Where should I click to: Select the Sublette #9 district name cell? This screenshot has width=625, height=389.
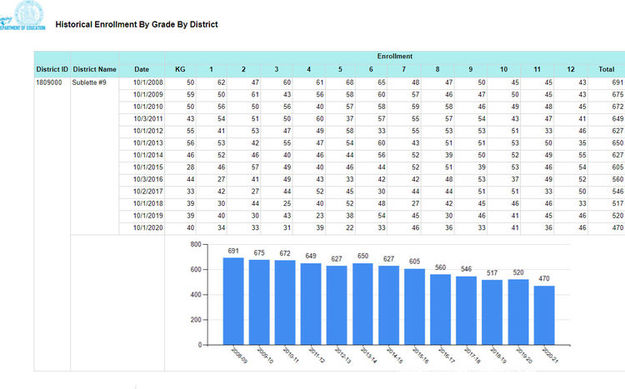(x=89, y=83)
